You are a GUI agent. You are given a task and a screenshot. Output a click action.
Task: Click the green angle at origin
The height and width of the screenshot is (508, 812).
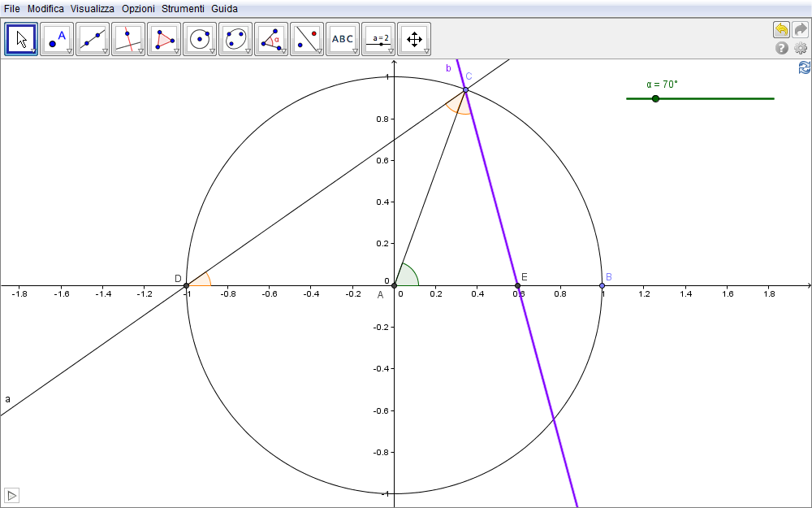408,277
